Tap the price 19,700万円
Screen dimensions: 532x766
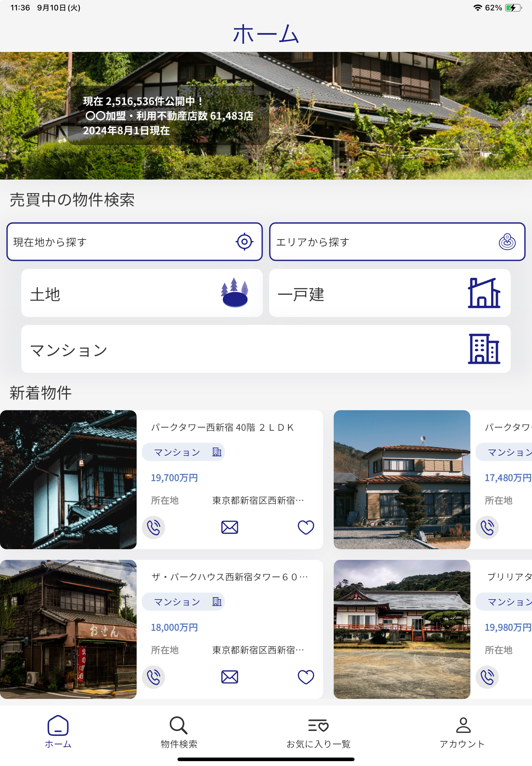[x=174, y=478]
